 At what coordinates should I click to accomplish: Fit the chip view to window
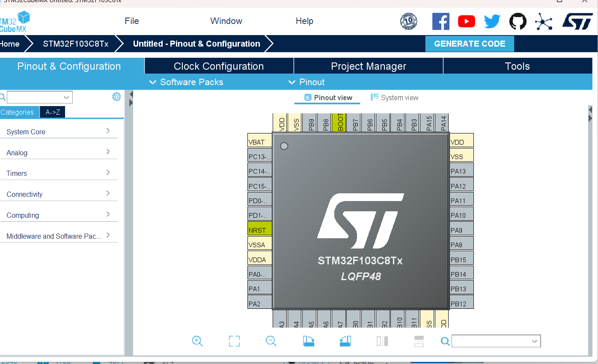[234, 341]
